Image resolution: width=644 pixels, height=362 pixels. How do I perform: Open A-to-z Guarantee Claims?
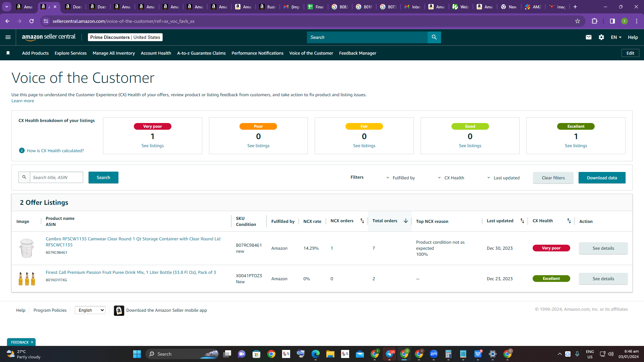pyautogui.click(x=201, y=53)
